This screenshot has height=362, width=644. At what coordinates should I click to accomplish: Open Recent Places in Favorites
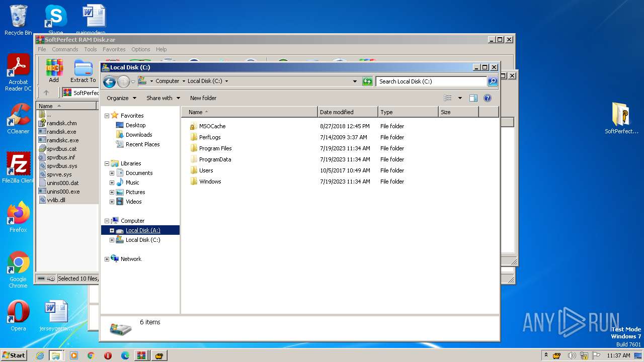click(x=142, y=144)
